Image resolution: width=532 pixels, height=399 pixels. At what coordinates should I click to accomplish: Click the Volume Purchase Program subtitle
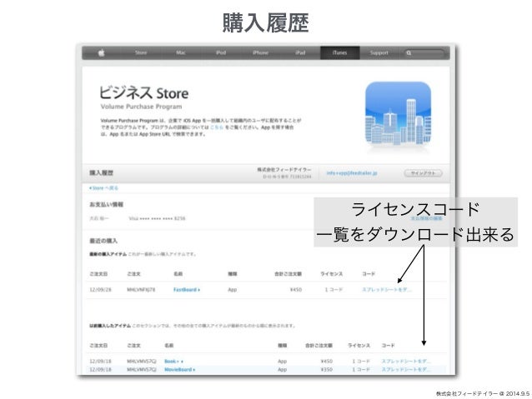coord(141,107)
